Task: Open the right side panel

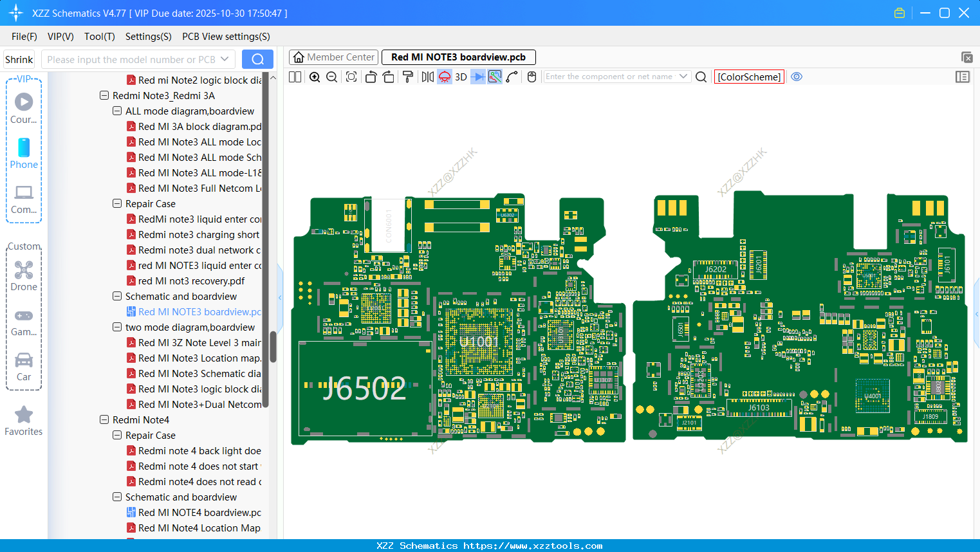Action: click(x=963, y=77)
